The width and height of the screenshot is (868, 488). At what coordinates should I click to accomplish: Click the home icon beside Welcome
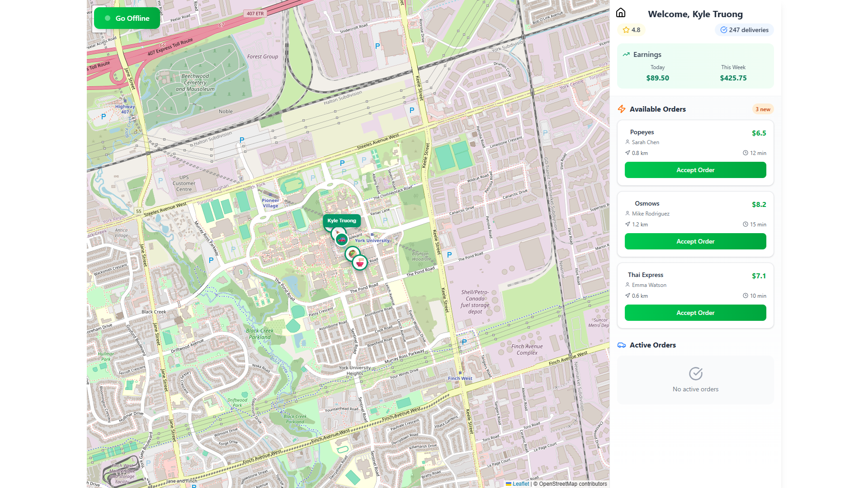(621, 13)
